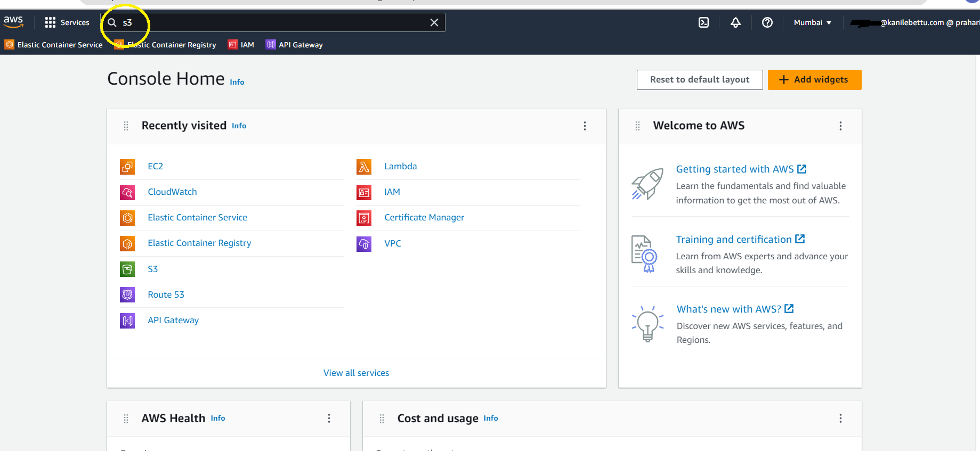The image size is (980, 451).
Task: Open the notifications bell
Action: [735, 22]
